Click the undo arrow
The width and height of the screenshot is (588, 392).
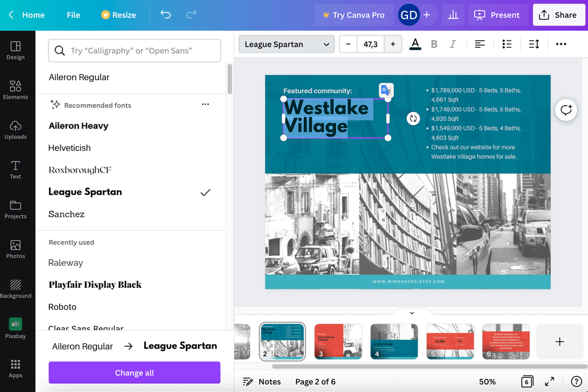click(x=165, y=15)
